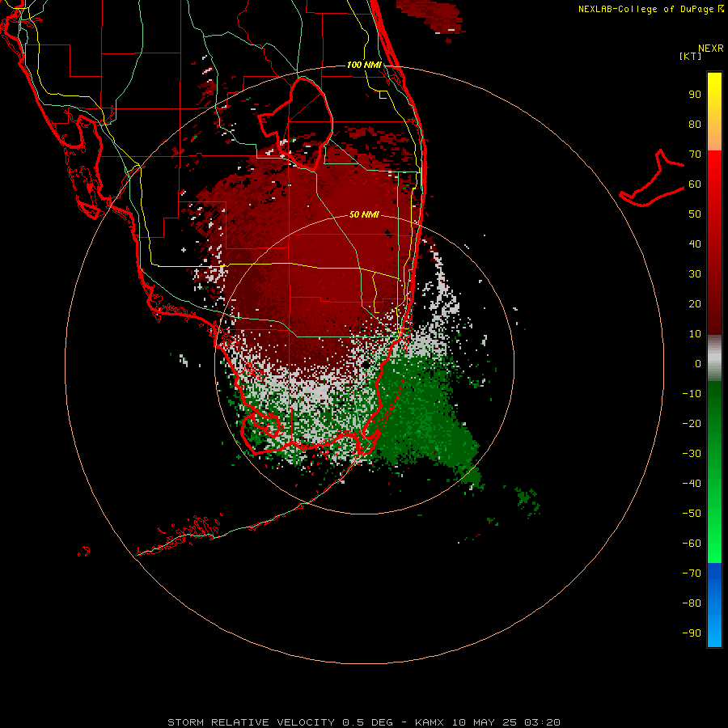This screenshot has width=728, height=728.
Task: Click the NEXR label above color scale
Action: click(711, 49)
